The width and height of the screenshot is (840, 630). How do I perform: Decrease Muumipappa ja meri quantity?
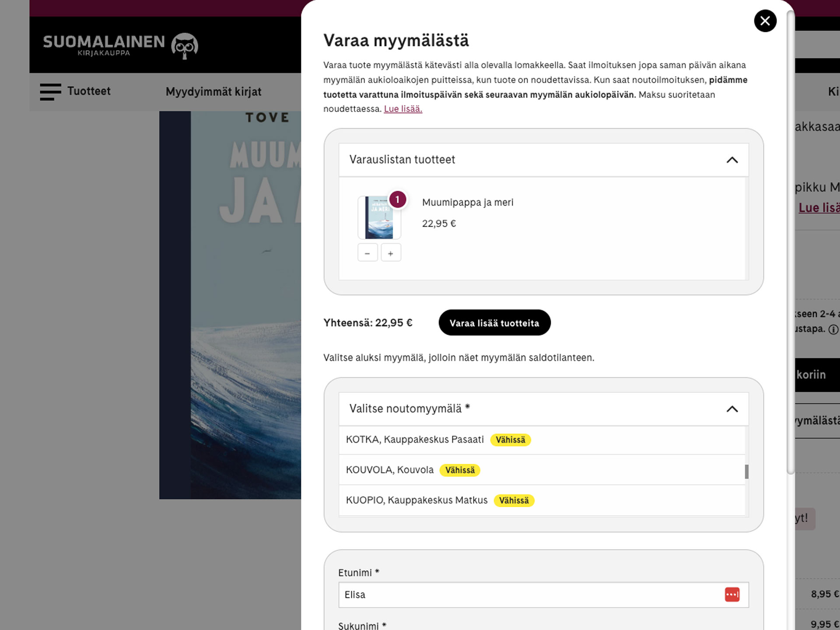[367, 252]
